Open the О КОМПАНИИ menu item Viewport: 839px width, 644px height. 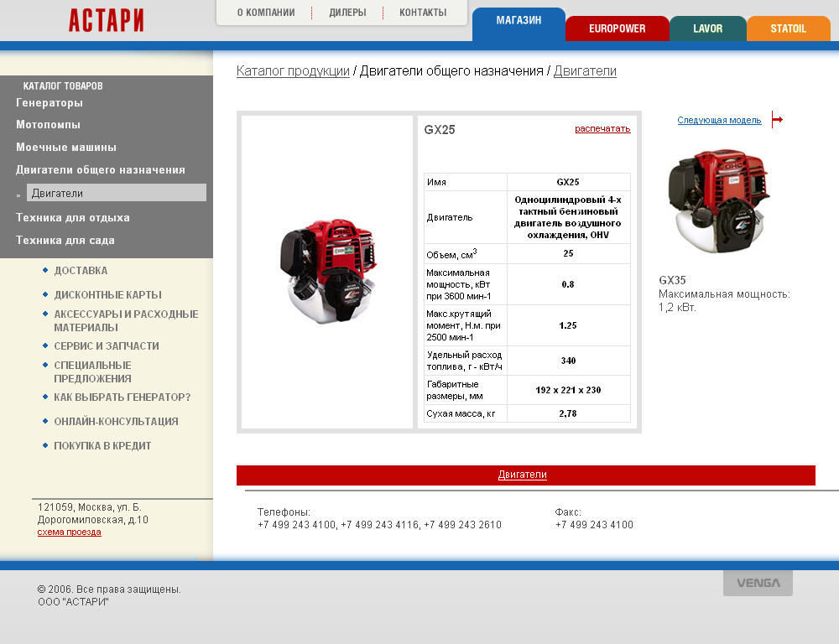[x=266, y=13]
